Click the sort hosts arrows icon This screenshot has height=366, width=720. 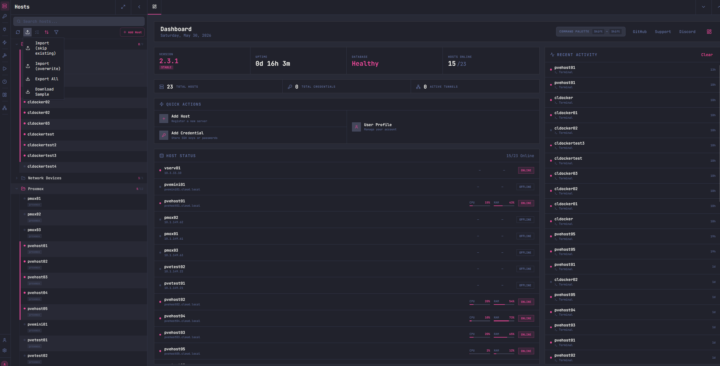[x=46, y=32]
